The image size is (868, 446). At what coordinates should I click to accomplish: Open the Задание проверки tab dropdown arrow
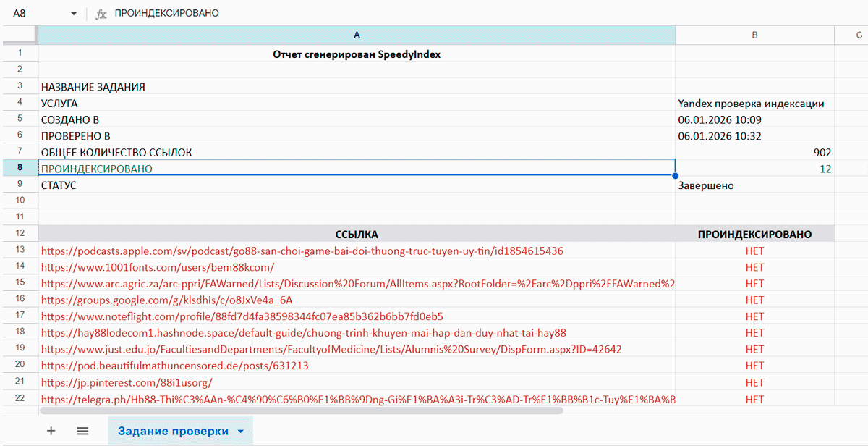241,432
